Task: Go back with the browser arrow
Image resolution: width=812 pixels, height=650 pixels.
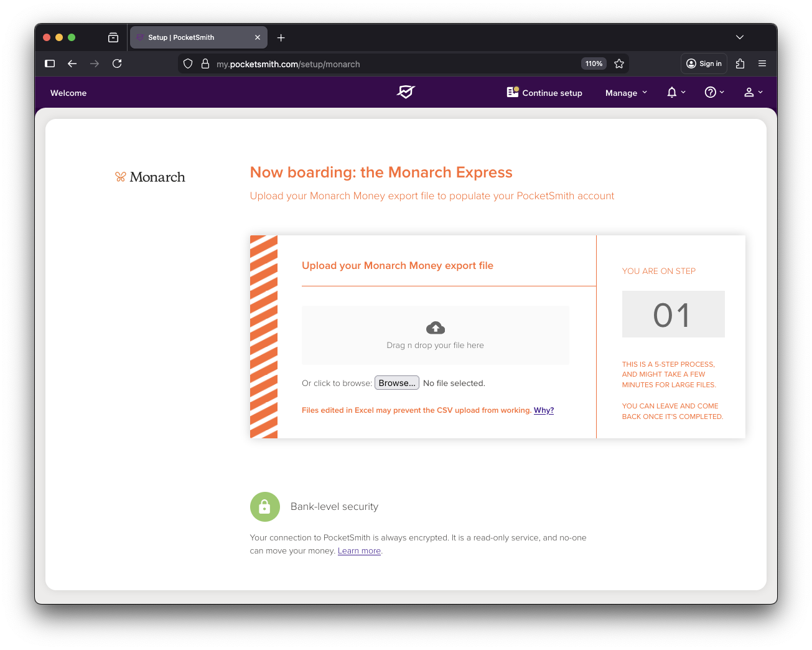Action: (x=72, y=64)
